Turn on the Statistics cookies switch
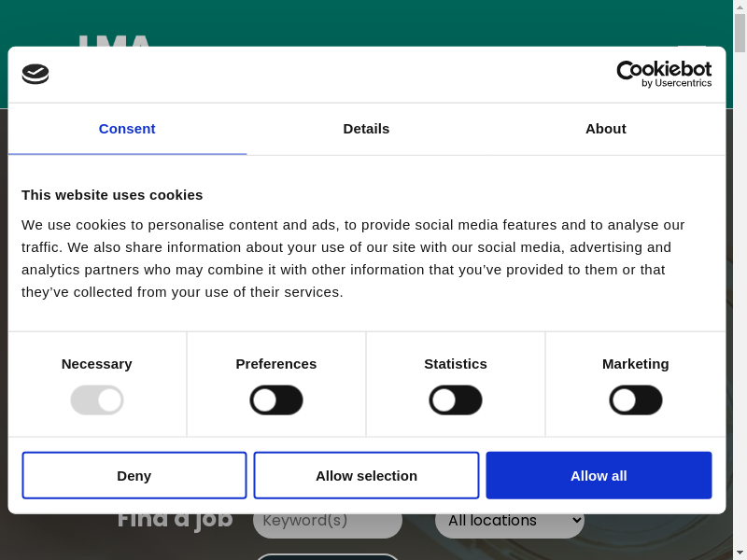This screenshot has width=747, height=560. click(x=456, y=400)
